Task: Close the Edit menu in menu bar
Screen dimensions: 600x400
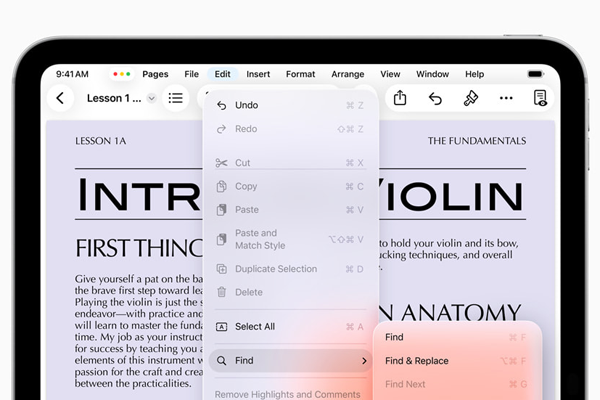Action: pos(222,74)
